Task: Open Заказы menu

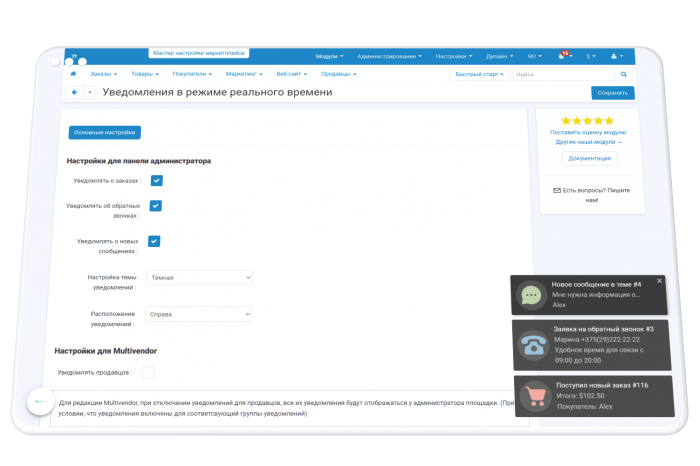Action: pyautogui.click(x=104, y=74)
